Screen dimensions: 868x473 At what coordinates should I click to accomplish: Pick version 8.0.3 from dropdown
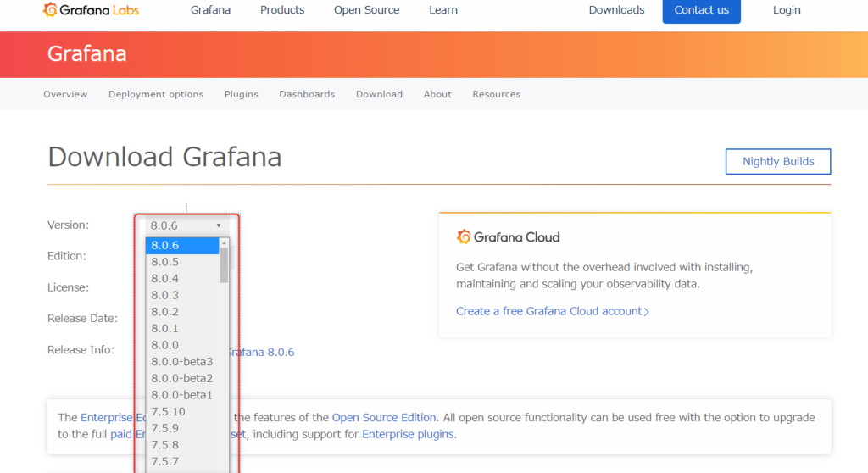(x=182, y=295)
